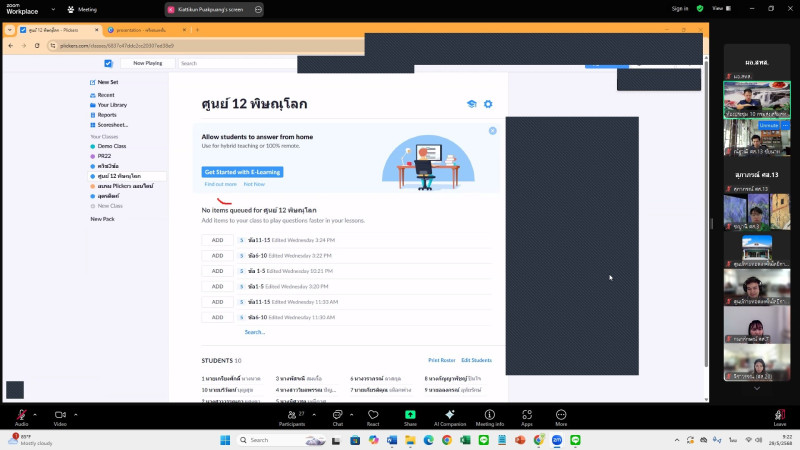Open Zoom Workplace dropdown arrow
Screen dimensions: 800x450
[53, 9]
